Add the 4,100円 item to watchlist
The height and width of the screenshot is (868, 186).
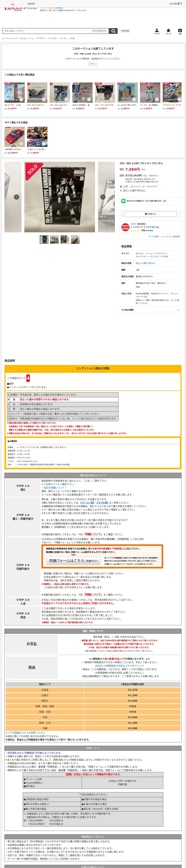(21, 99)
